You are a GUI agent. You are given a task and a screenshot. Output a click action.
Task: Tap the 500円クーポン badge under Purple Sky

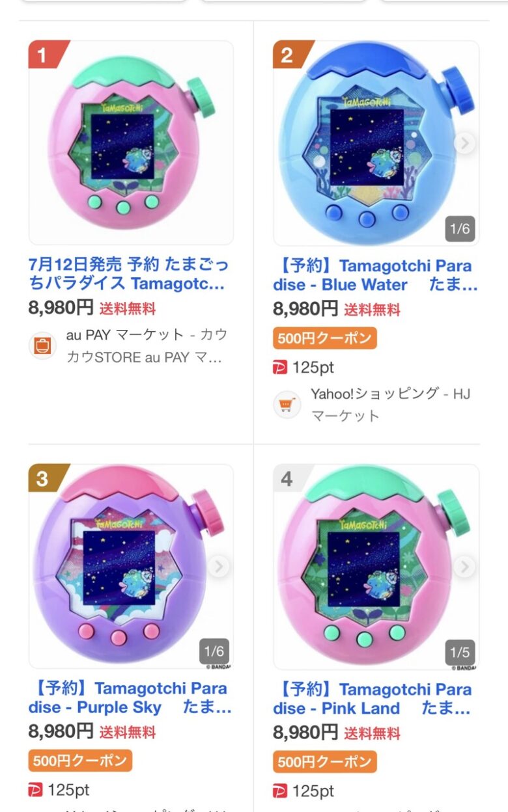point(80,761)
